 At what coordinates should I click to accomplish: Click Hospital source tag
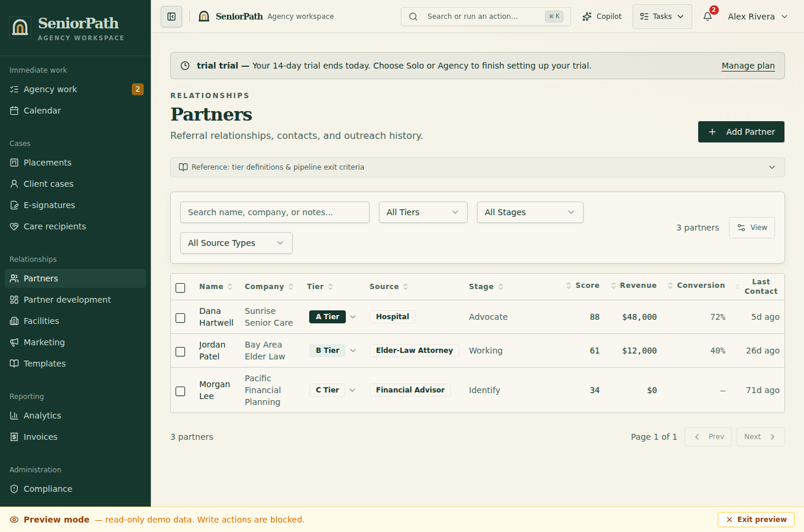[393, 317]
